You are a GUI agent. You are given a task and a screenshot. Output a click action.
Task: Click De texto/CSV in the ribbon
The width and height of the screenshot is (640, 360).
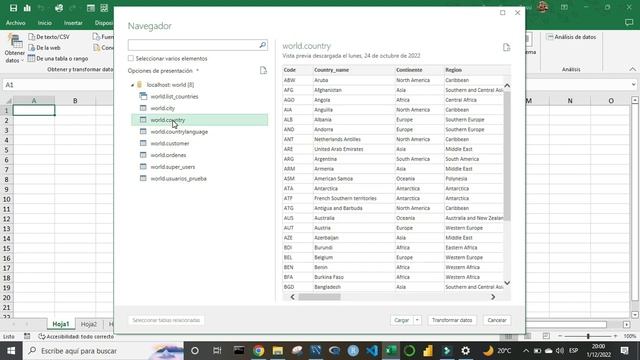coord(49,37)
